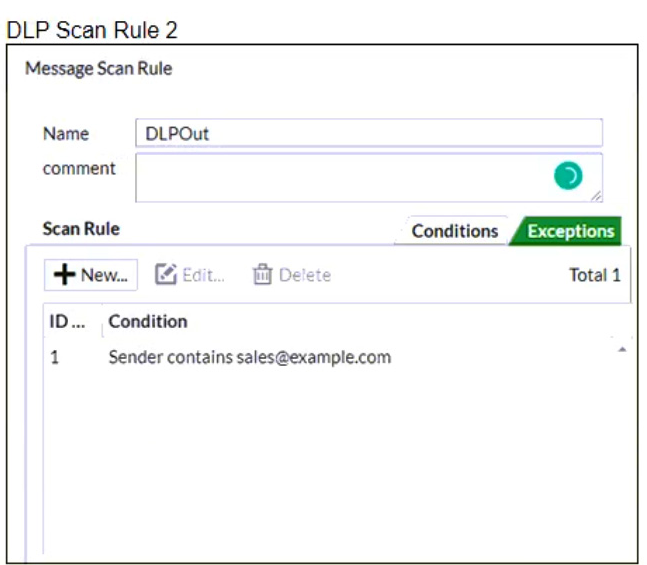The height and width of the screenshot is (565, 647).
Task: Select the Sender contains sales@example.com row
Action: 249,357
